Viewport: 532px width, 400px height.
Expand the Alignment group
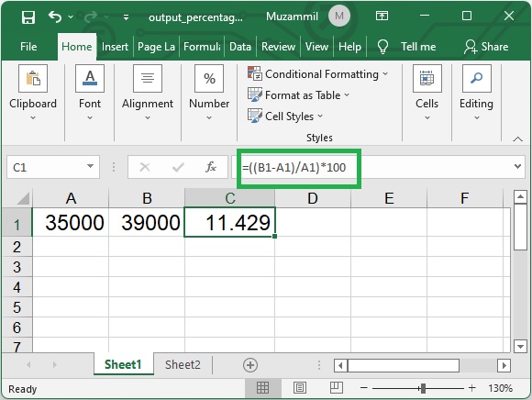click(148, 93)
